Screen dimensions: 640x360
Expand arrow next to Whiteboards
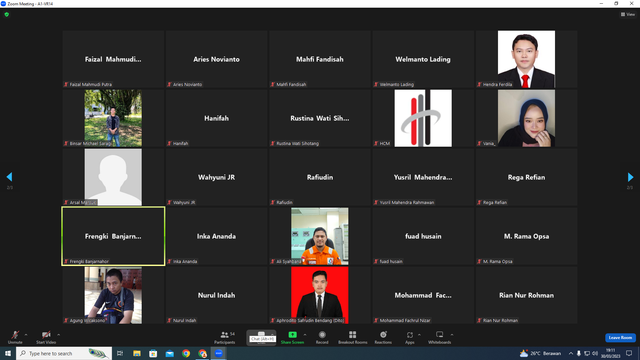452,335
